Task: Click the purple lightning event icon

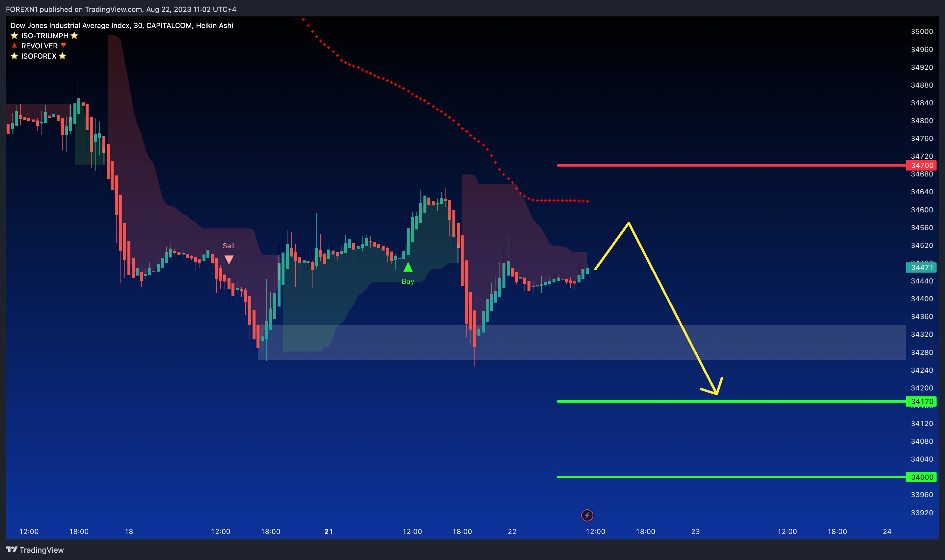Action: coord(587,515)
